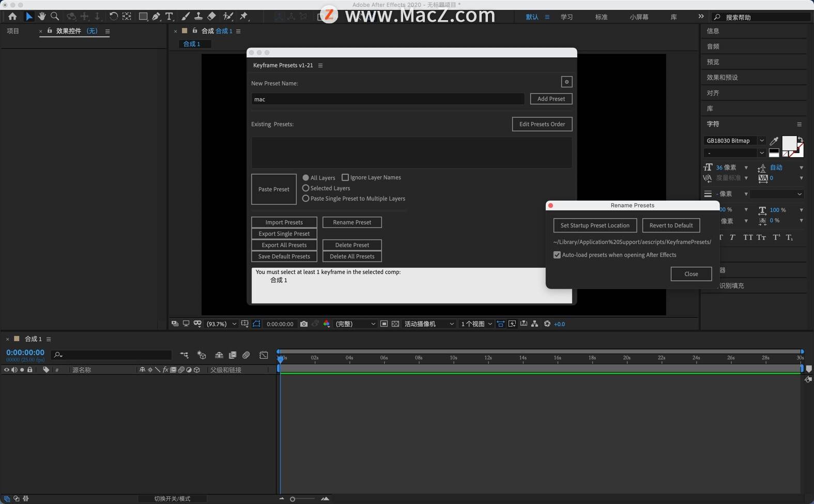The image size is (814, 504).
Task: Open the 93.7% magnification dropdown
Action: [x=222, y=324]
